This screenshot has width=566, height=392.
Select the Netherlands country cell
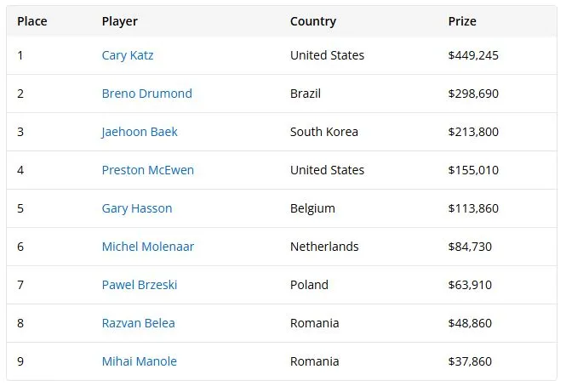tap(324, 247)
